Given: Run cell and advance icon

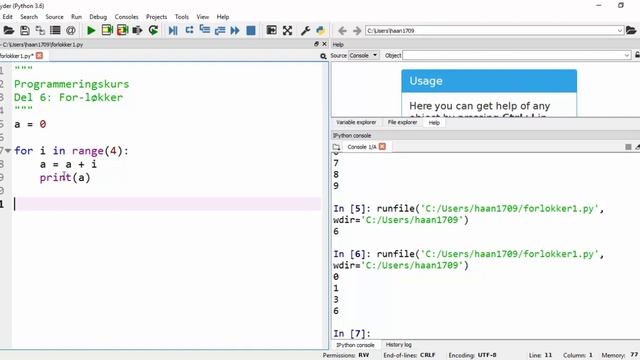Looking at the screenshot, I should (x=122, y=30).
